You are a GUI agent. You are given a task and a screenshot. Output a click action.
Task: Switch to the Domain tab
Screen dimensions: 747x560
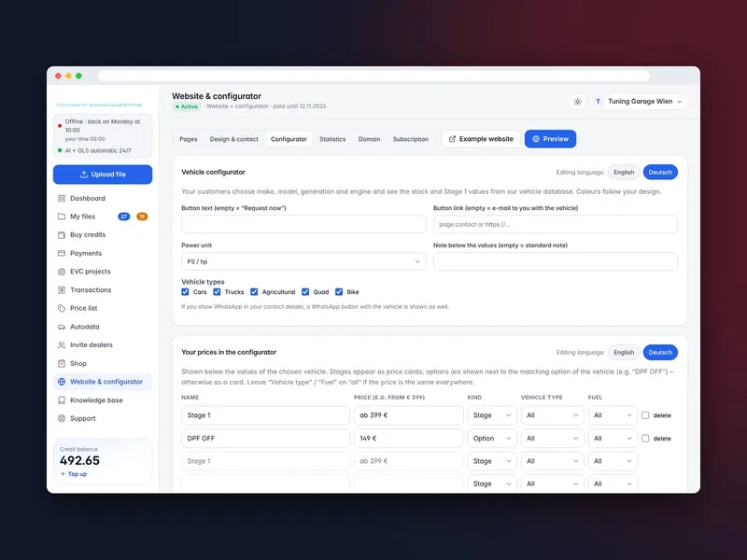click(369, 139)
